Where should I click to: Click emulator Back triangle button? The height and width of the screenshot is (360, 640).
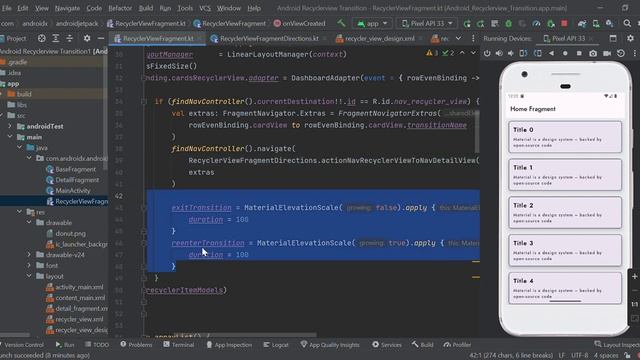pyautogui.click(x=551, y=53)
